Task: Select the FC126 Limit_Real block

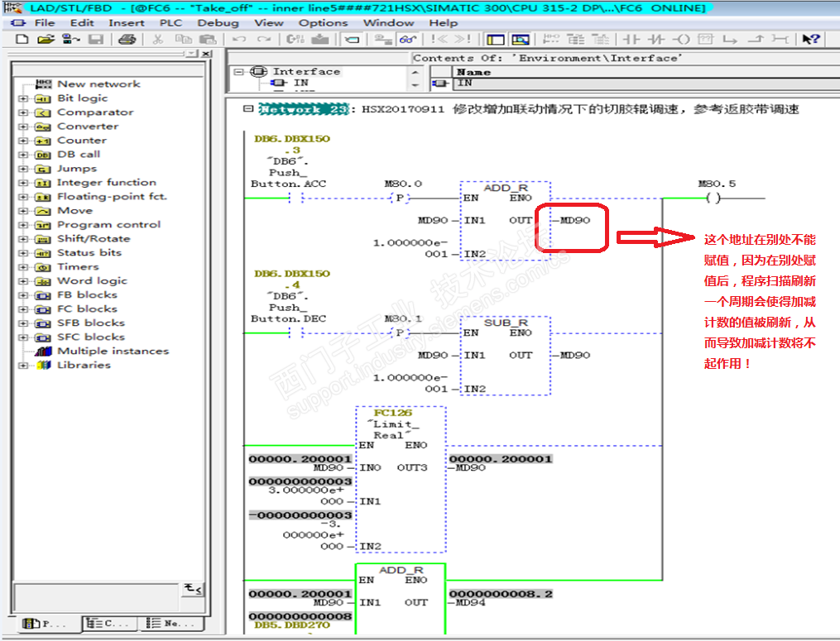Action: (x=401, y=479)
